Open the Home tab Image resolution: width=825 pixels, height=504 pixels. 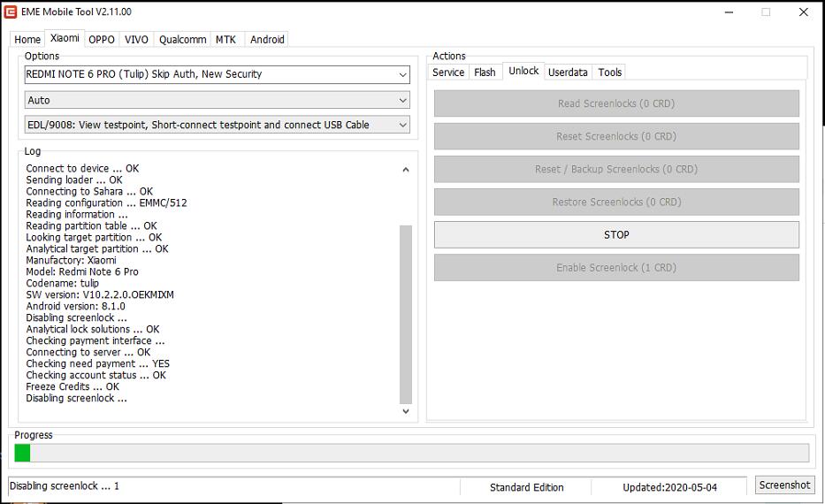click(x=27, y=40)
